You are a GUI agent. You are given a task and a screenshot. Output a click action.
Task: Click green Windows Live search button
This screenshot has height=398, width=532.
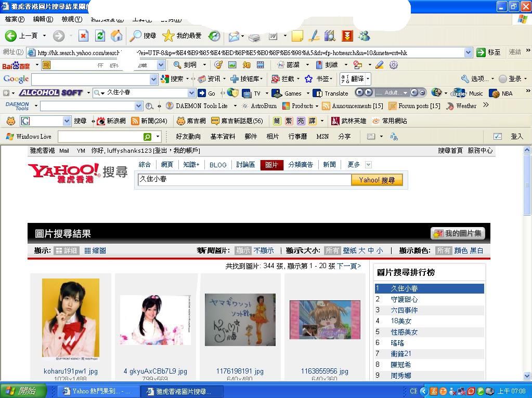pyautogui.click(x=147, y=137)
